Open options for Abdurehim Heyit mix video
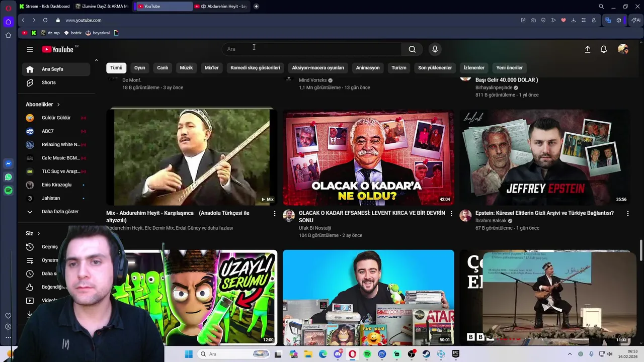This screenshot has height=362, width=644. [x=274, y=214]
